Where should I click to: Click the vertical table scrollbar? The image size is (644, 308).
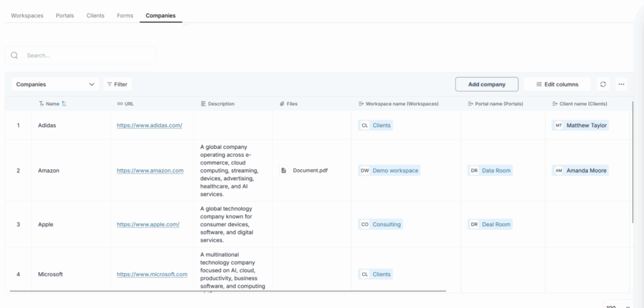(633, 162)
